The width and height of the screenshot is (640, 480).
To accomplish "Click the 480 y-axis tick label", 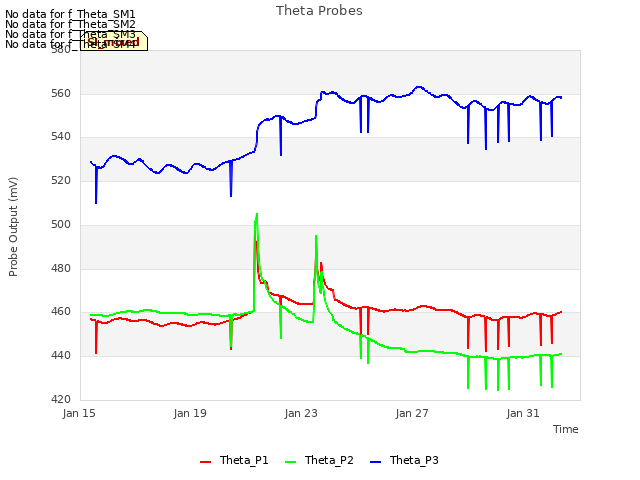I will click(61, 269).
